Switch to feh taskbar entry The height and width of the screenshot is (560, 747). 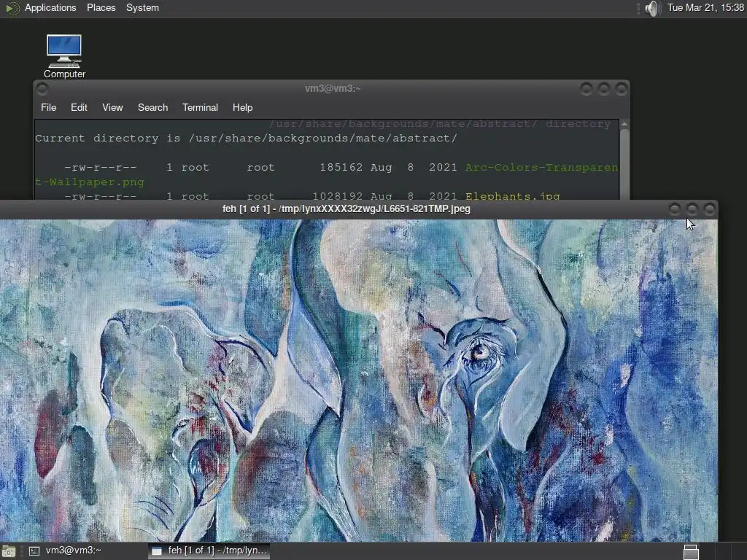pyautogui.click(x=209, y=551)
